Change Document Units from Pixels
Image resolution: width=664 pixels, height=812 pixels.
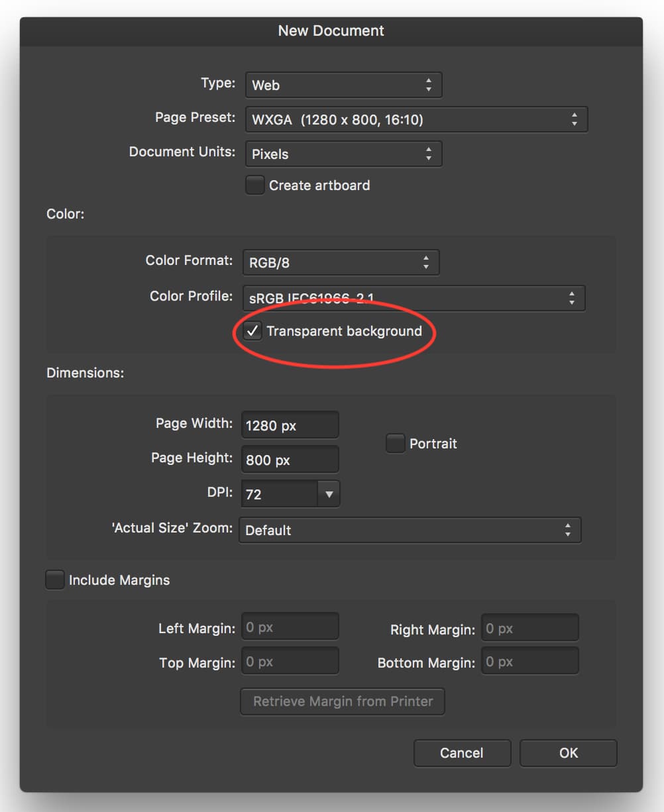[x=343, y=154]
